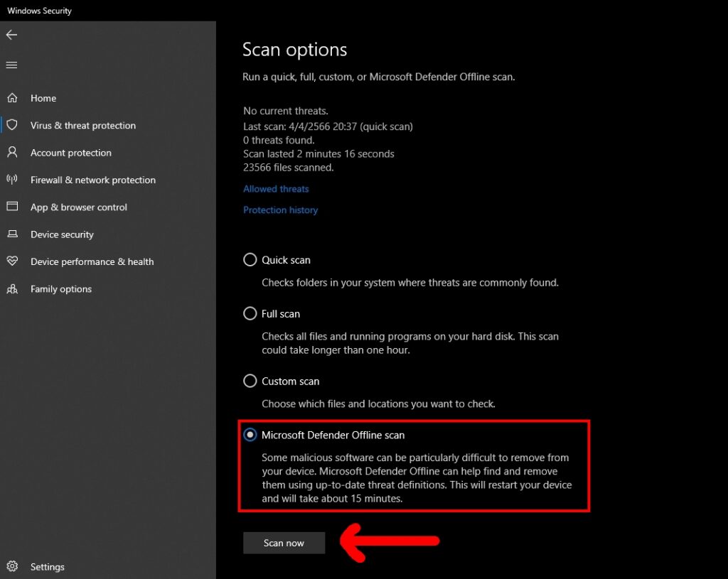Open the Protection history link
728x579 pixels.
pos(280,210)
